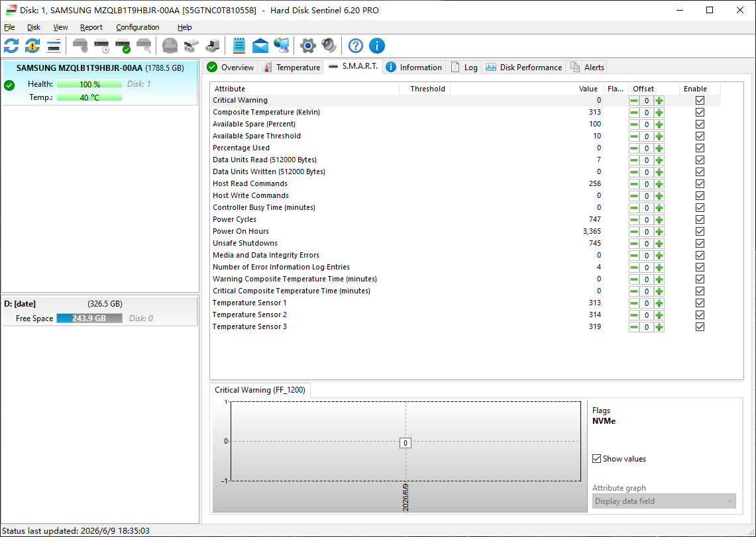Screen dimensions: 756x537
Task: Click the blue info circle toolbar icon
Action: [x=376, y=46]
